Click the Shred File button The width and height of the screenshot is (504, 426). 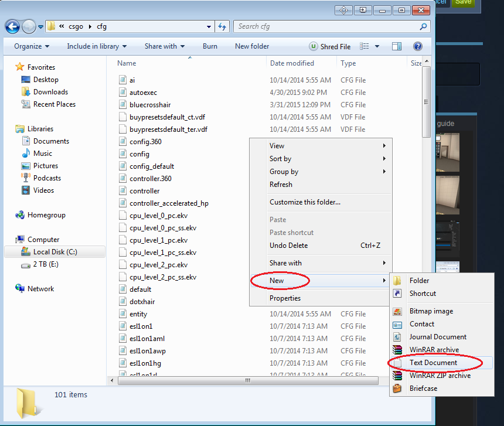(x=330, y=46)
